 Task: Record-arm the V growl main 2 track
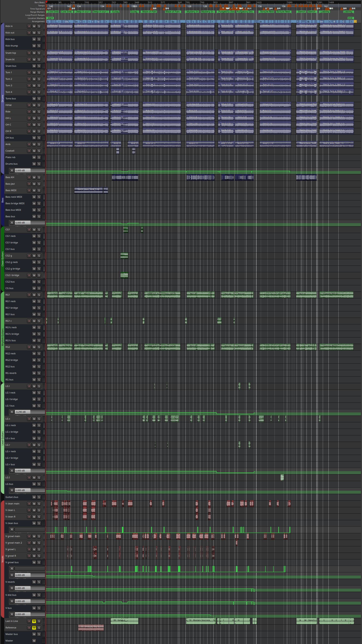tap(29, 543)
